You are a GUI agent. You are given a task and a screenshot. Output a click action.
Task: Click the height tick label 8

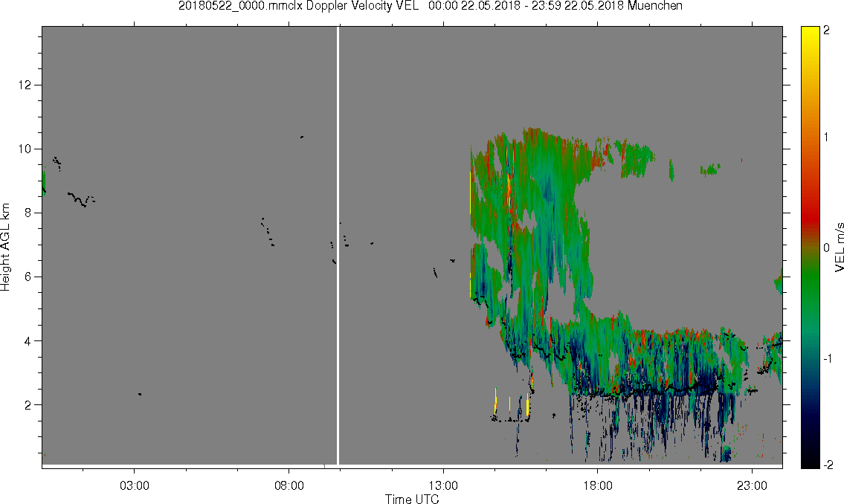[28, 213]
